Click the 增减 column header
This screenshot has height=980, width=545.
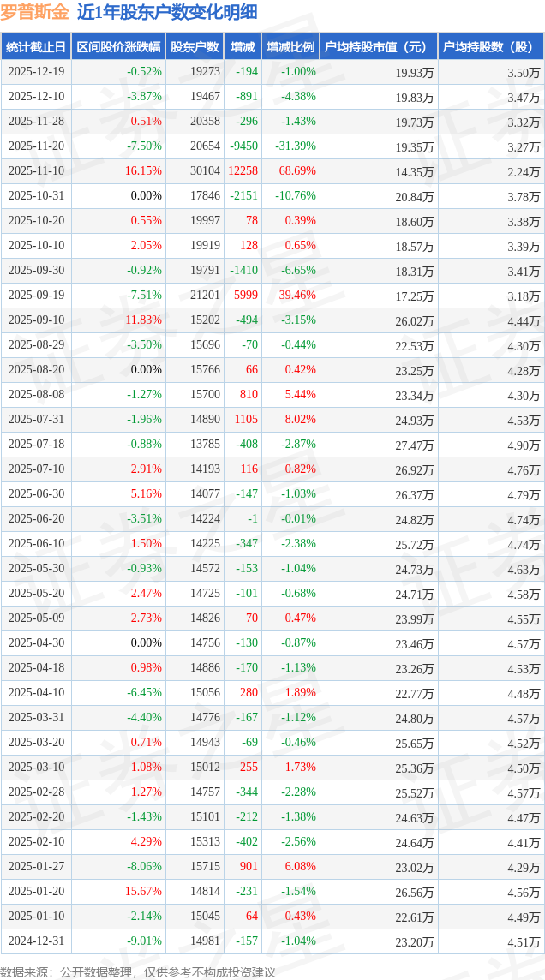click(x=243, y=47)
